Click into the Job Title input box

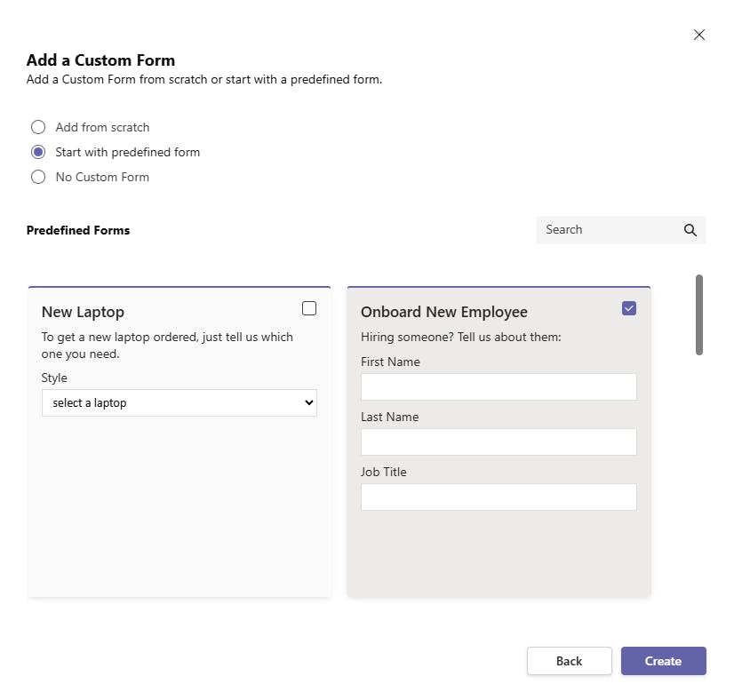499,497
